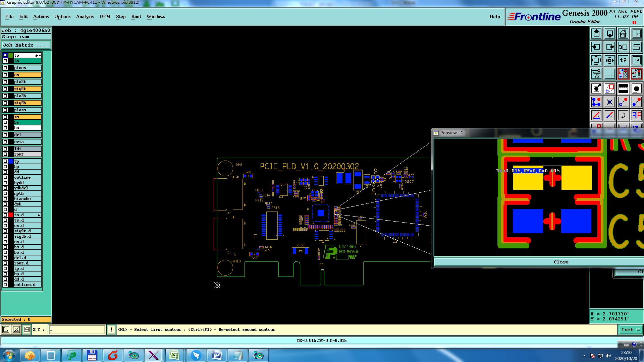Click the pan down arrow icon
Viewport: 644px width, 362px height.
[610, 34]
